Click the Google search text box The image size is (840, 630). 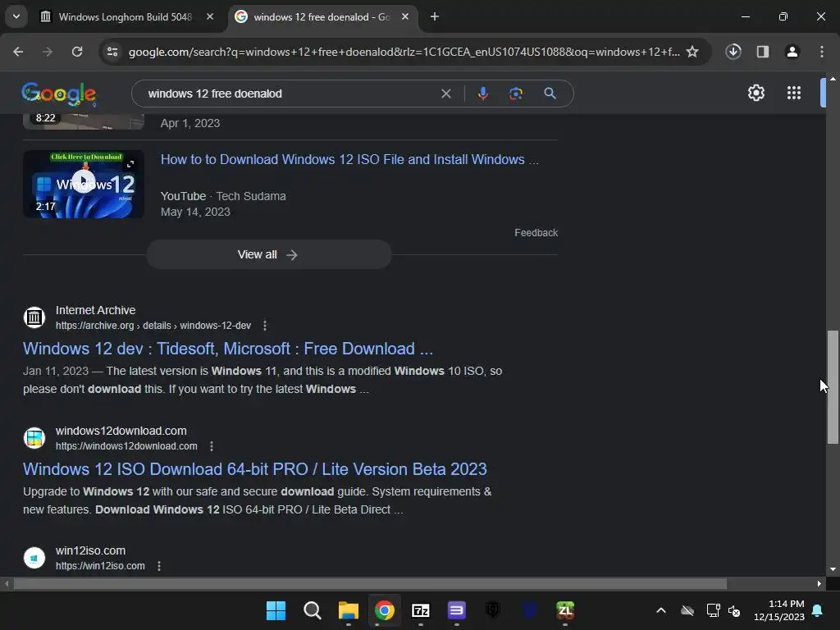[x=290, y=94]
